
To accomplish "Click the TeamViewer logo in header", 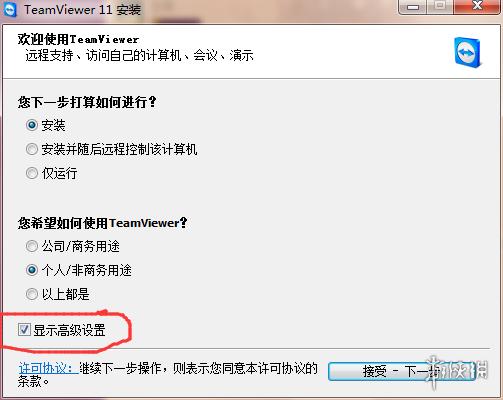I will coord(468,53).
